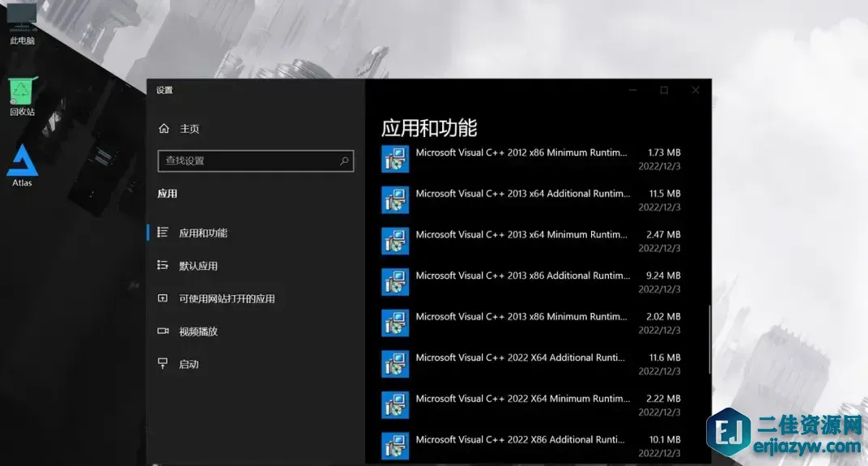Maximize the Settings window
Image resolution: width=868 pixels, height=466 pixels.
tap(664, 90)
